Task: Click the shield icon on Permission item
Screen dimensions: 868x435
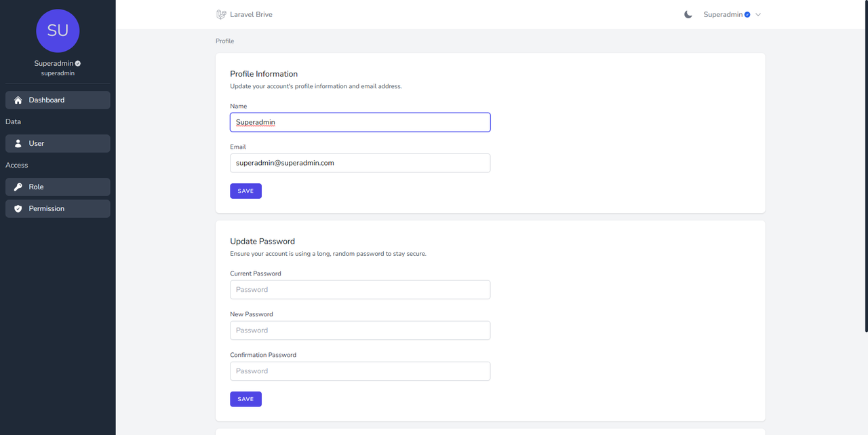Action: (x=18, y=208)
